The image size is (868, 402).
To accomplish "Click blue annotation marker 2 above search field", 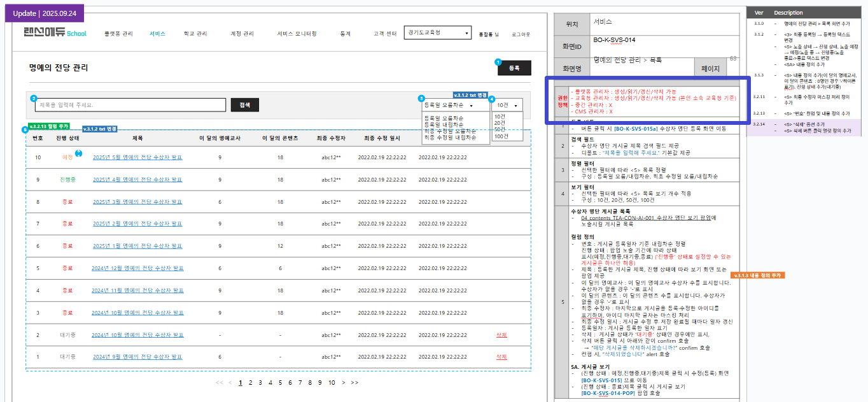I will click(x=34, y=98).
